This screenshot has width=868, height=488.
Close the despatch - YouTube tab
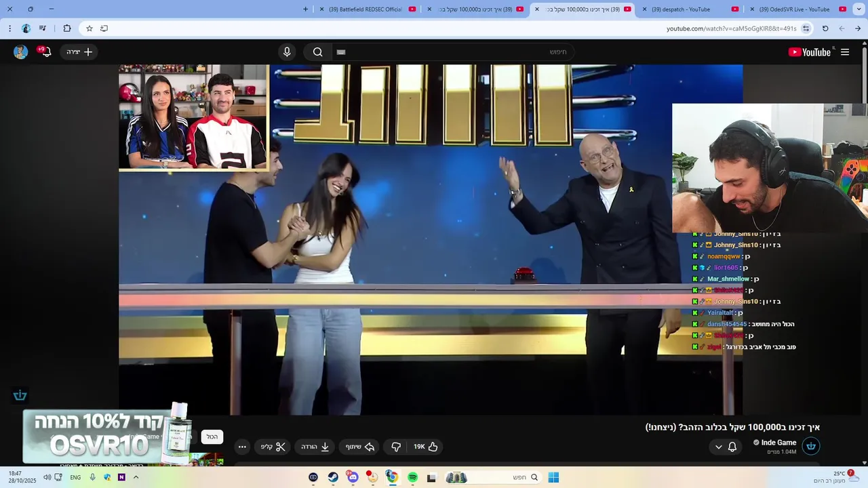click(x=644, y=9)
